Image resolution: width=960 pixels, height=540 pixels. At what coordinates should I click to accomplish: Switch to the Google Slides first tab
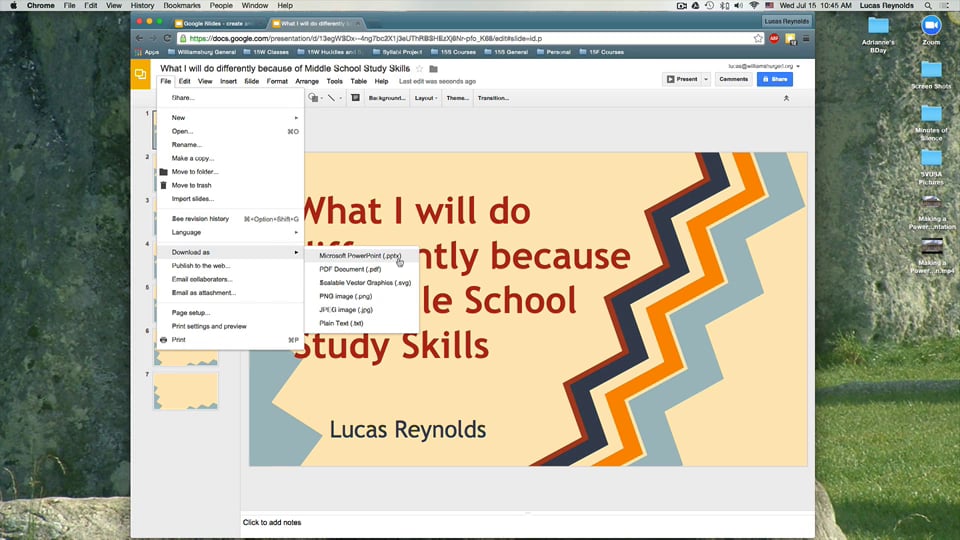[214, 23]
